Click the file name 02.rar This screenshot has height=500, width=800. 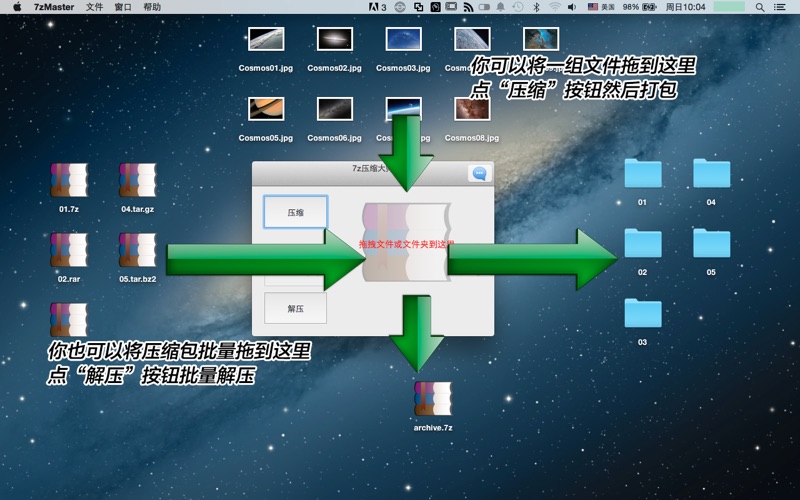point(69,279)
